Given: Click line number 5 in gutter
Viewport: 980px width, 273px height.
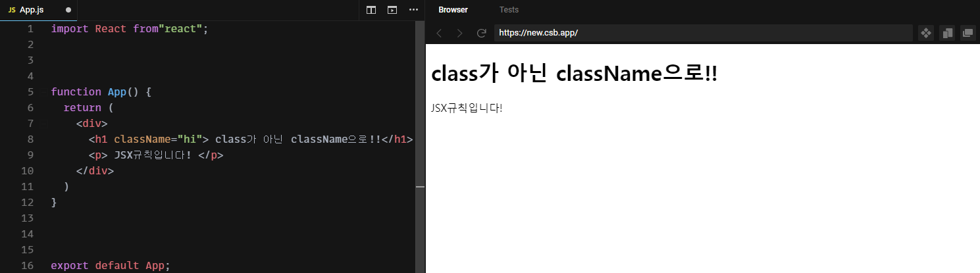Looking at the screenshot, I should click(x=30, y=92).
